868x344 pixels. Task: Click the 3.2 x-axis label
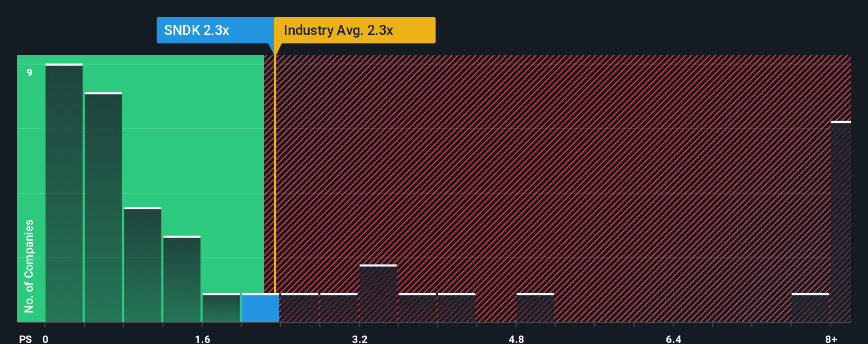click(x=360, y=339)
